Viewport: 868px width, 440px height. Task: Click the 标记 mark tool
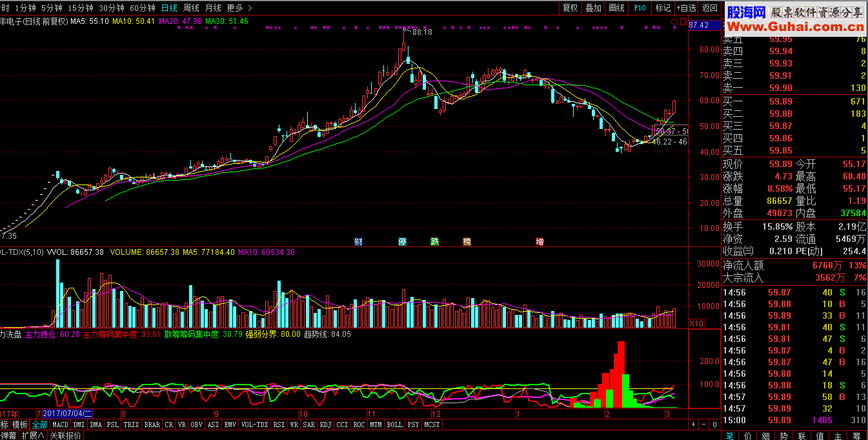click(663, 8)
